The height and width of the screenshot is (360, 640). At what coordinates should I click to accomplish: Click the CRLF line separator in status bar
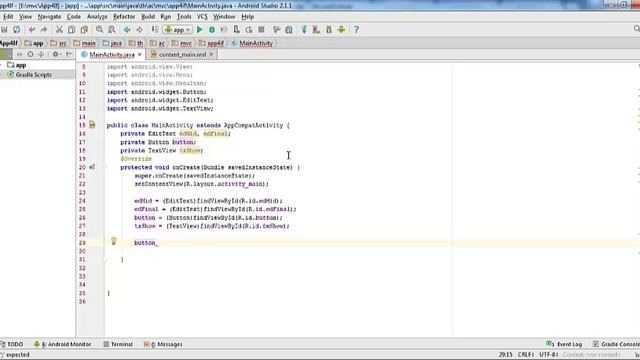click(526, 355)
